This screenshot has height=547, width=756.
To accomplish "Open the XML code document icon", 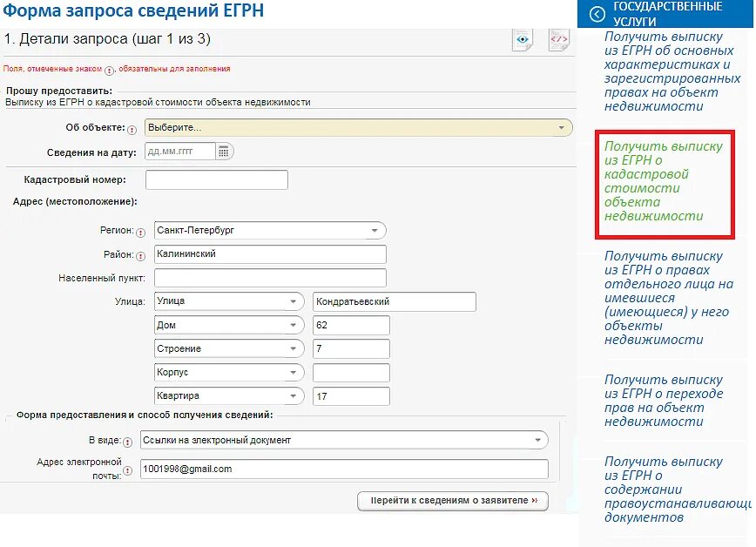I will click(x=559, y=39).
